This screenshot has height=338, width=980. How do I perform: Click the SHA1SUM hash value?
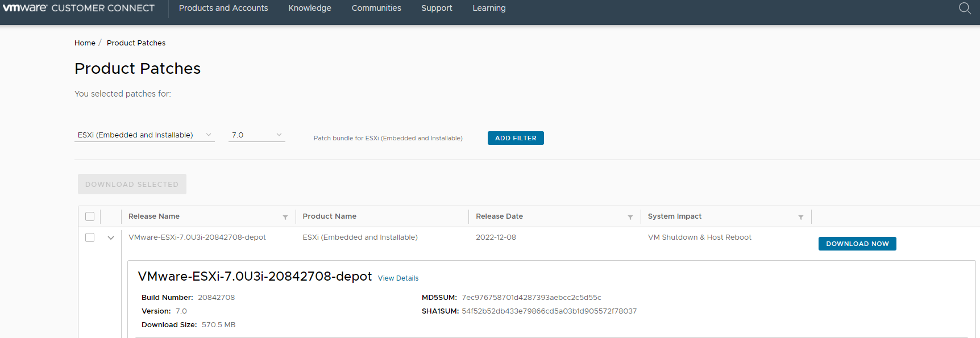pyautogui.click(x=549, y=311)
